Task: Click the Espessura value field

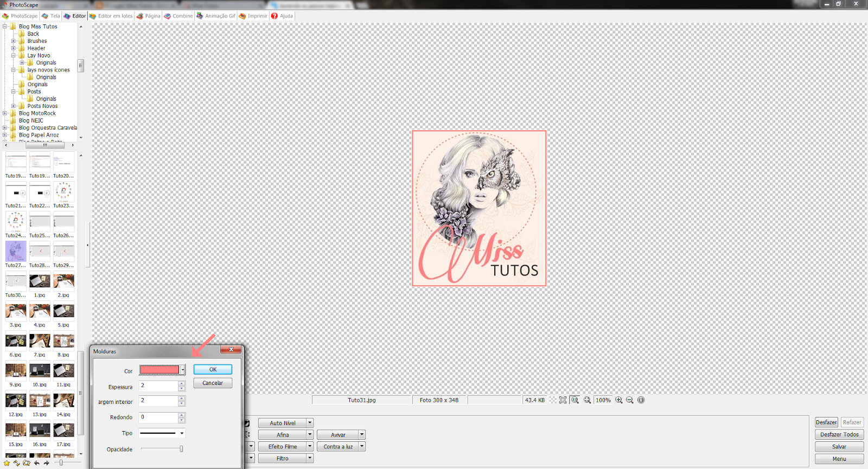Action: 158,386
